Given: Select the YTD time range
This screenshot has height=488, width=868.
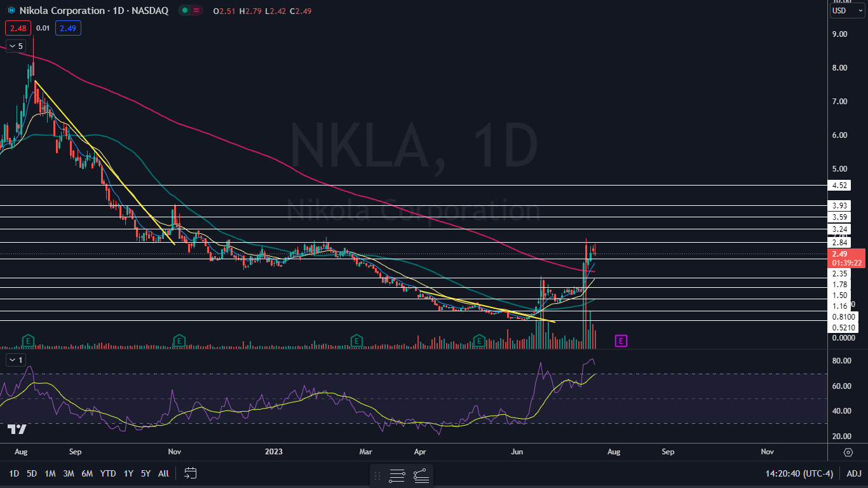Looking at the screenshot, I should click(x=108, y=473).
